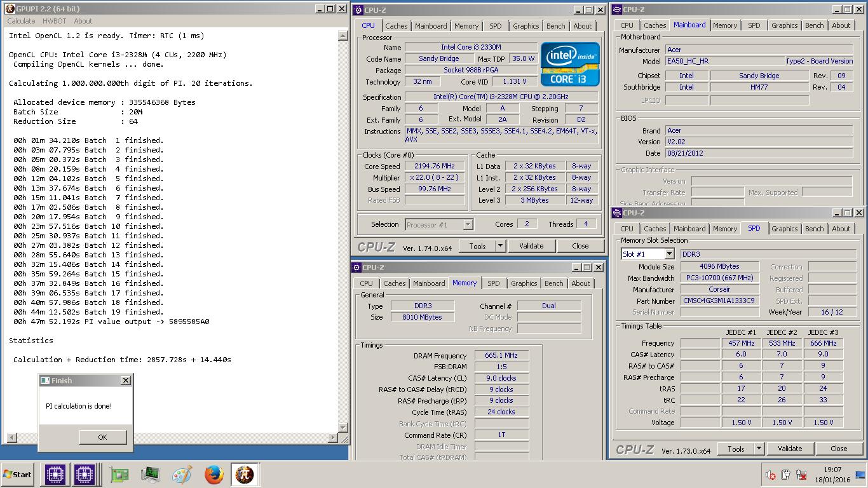Switch to SPD tab in Memory window
Screen dimensions: 868x488
pos(494,283)
